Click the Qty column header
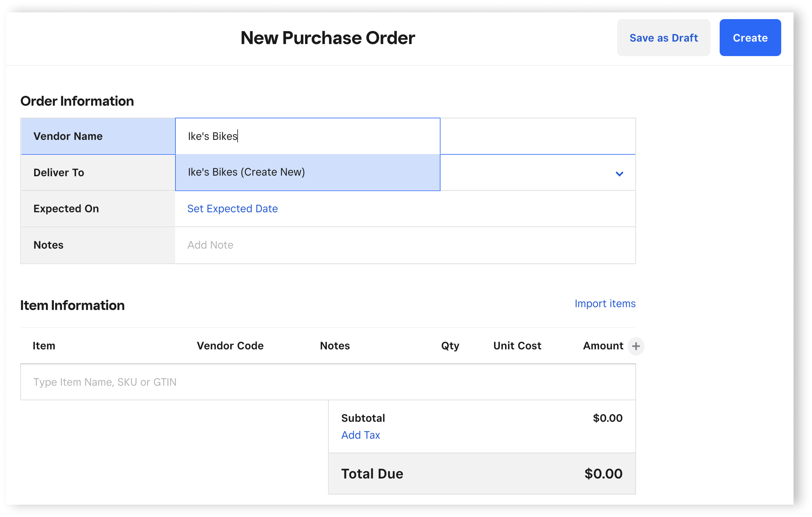812x517 pixels. point(450,346)
